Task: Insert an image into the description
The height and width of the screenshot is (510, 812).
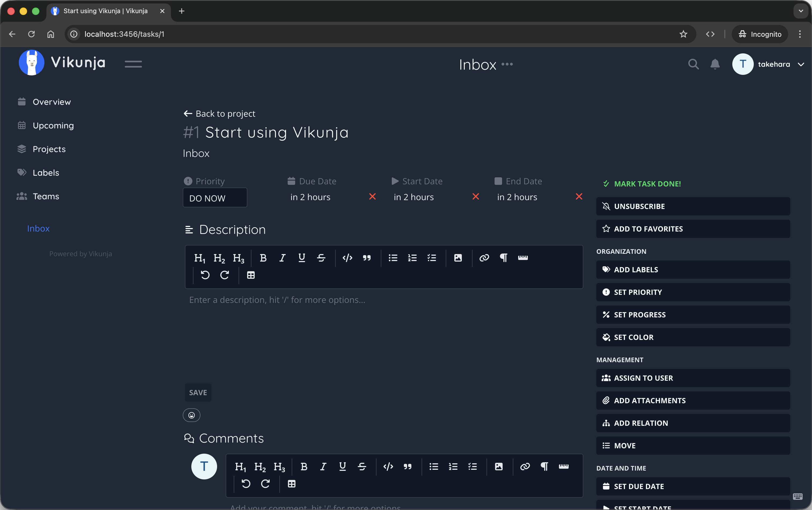Action: click(458, 258)
